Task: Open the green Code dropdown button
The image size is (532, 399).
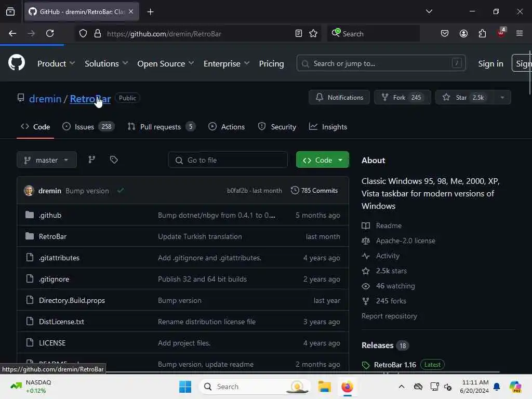Action: click(322, 160)
